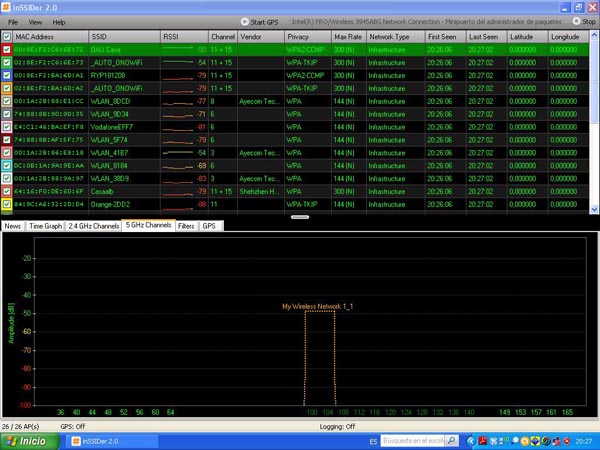Click the inSSIDer app icon in title bar

tap(6, 7)
